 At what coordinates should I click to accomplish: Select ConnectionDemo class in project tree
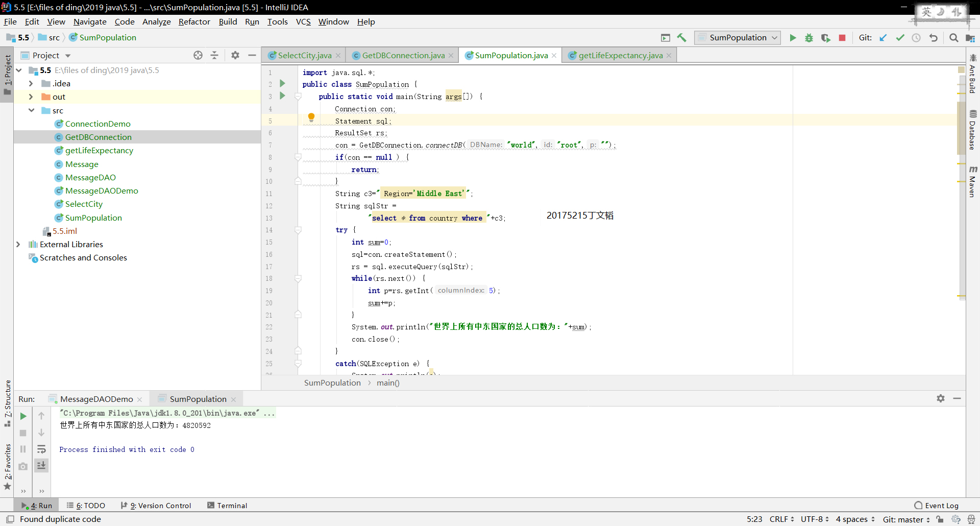(x=97, y=124)
